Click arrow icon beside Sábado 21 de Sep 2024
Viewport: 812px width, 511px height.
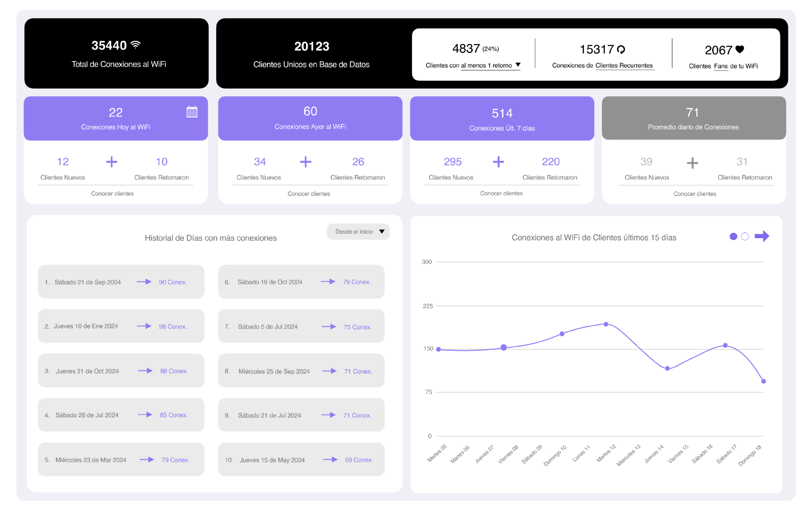[144, 282]
